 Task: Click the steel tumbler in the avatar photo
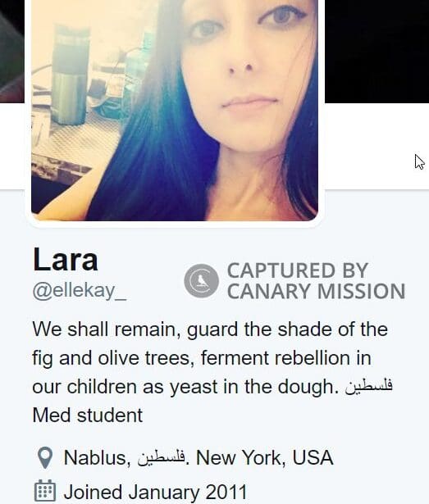[71, 75]
